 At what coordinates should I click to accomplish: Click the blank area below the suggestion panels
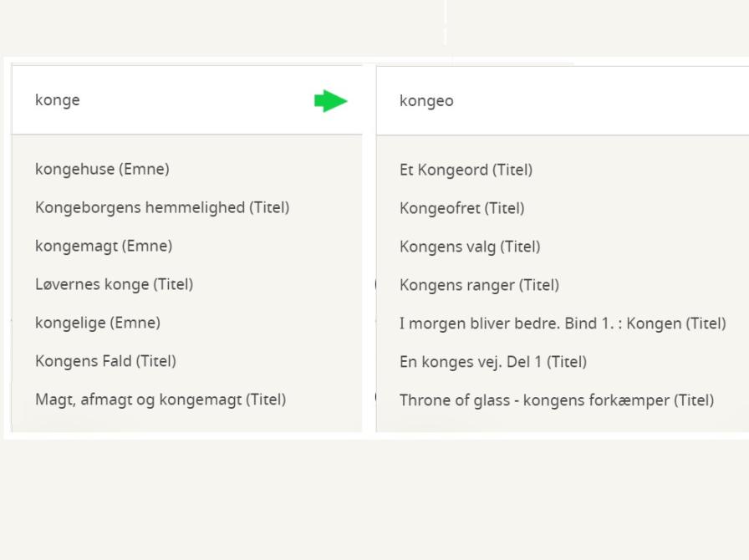[374, 501]
